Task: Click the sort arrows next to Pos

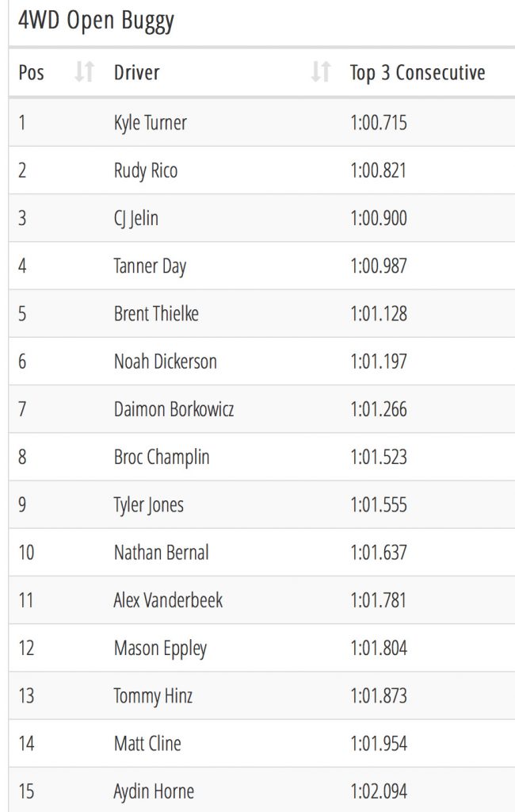Action: (84, 71)
